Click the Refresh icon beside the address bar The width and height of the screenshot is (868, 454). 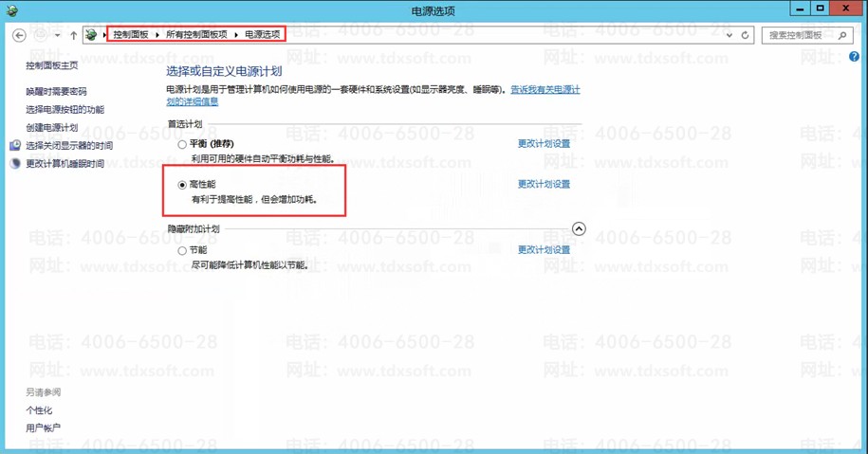[745, 35]
